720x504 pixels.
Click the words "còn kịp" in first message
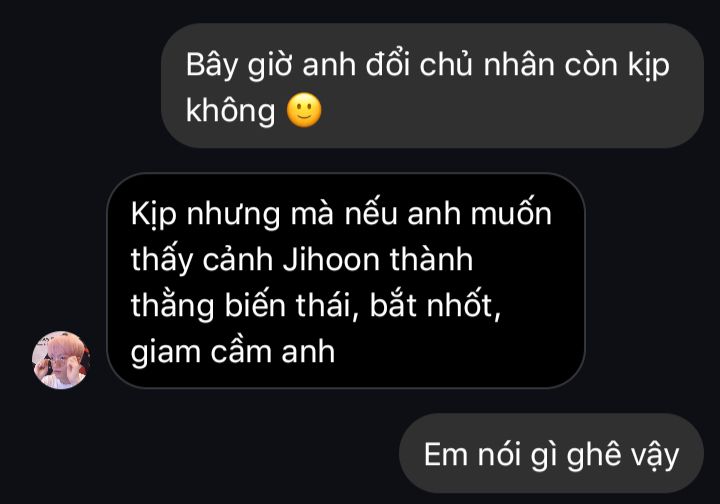[x=616, y=66]
